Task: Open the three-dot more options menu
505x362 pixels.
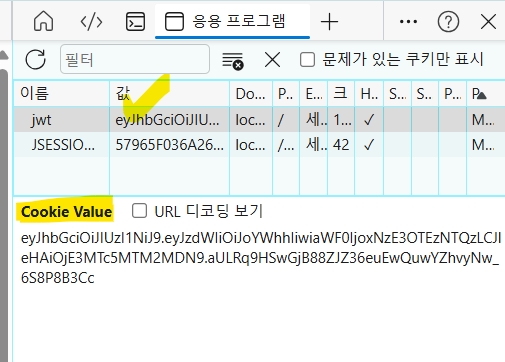Action: coord(408,22)
